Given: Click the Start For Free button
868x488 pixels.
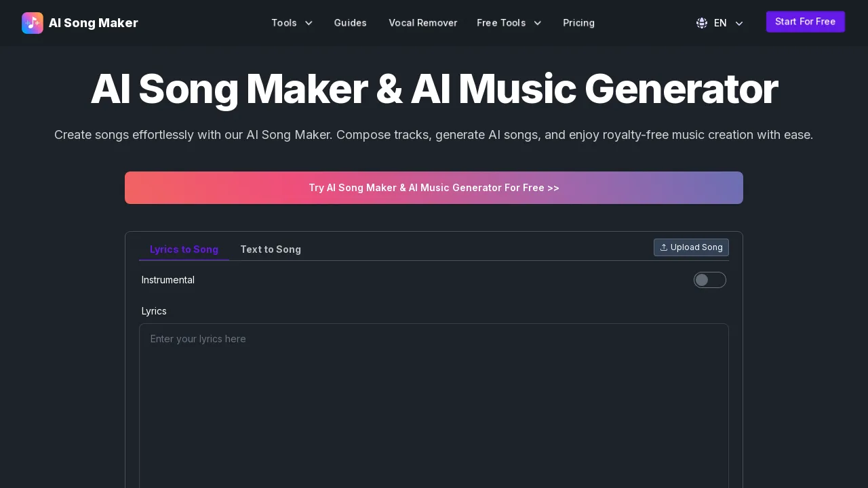Looking at the screenshot, I should pyautogui.click(x=806, y=22).
